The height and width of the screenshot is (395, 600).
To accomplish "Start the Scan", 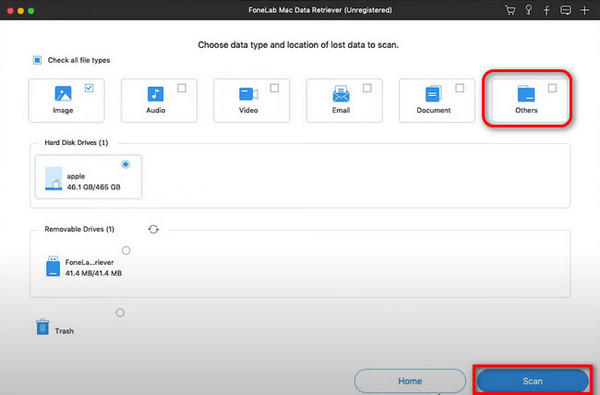I will click(x=533, y=381).
